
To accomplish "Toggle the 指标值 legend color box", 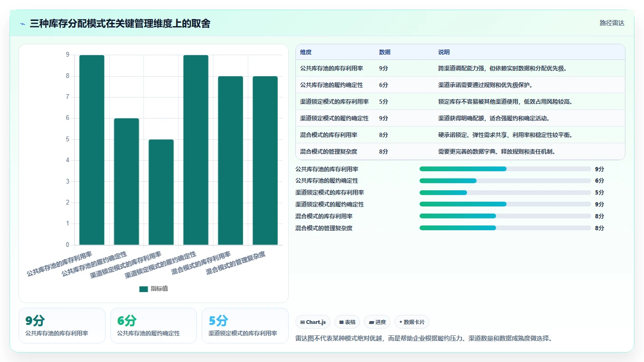I will click(144, 289).
